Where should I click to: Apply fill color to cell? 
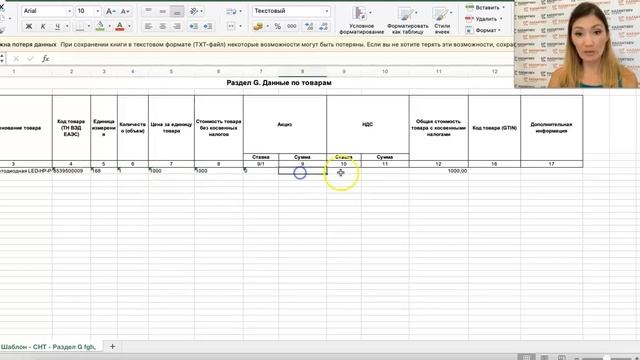coord(100,27)
